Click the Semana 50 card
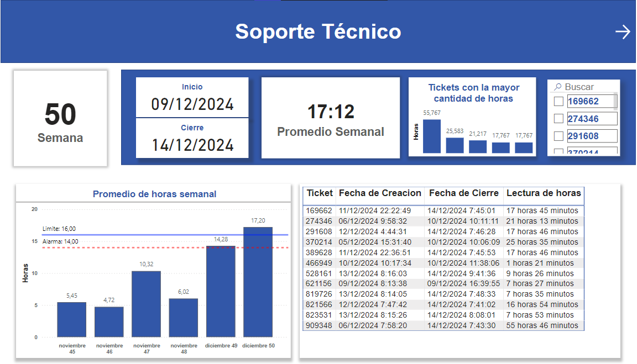The height and width of the screenshot is (364, 637). coord(60,118)
